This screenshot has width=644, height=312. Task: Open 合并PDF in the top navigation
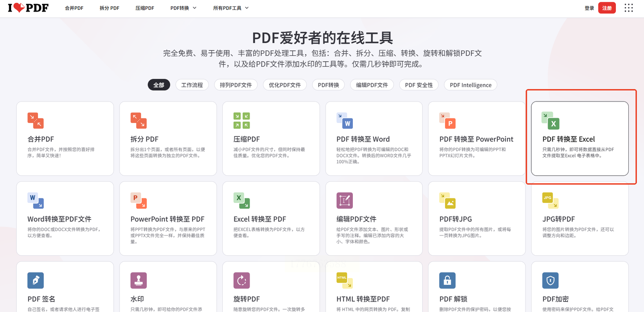pos(74,8)
